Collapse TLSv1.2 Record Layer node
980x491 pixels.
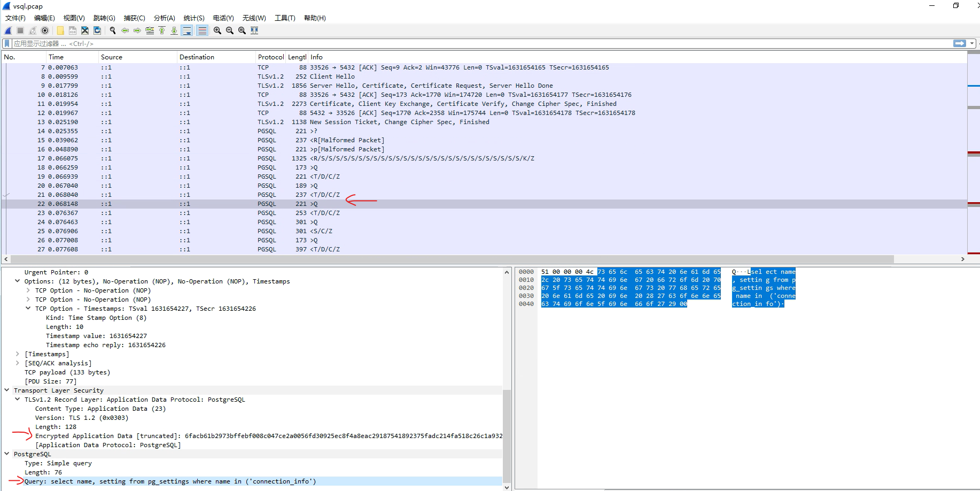click(x=17, y=400)
